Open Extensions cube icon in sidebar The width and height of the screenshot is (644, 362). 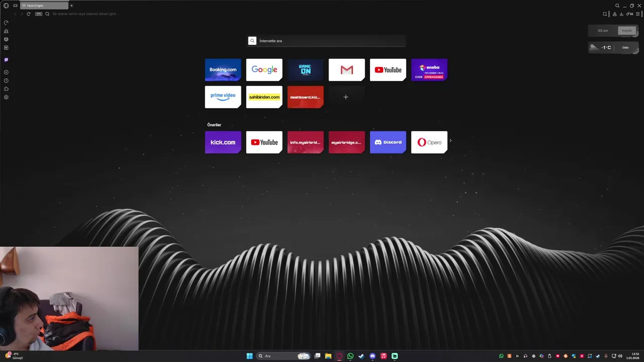pyautogui.click(x=6, y=89)
